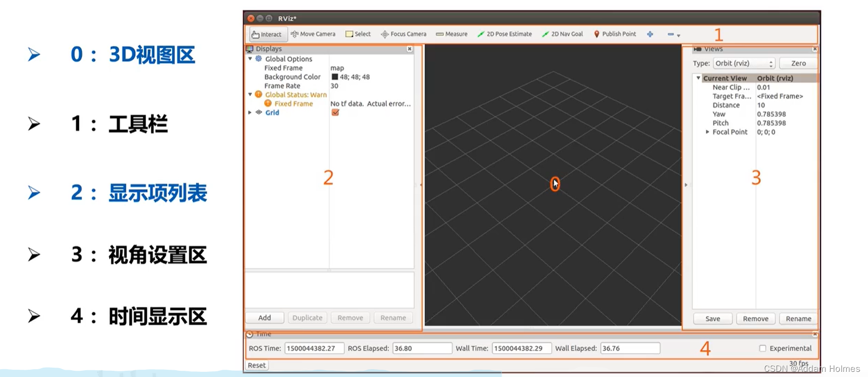This screenshot has height=377, width=868.
Task: Expand the Grid display node
Action: tap(250, 112)
